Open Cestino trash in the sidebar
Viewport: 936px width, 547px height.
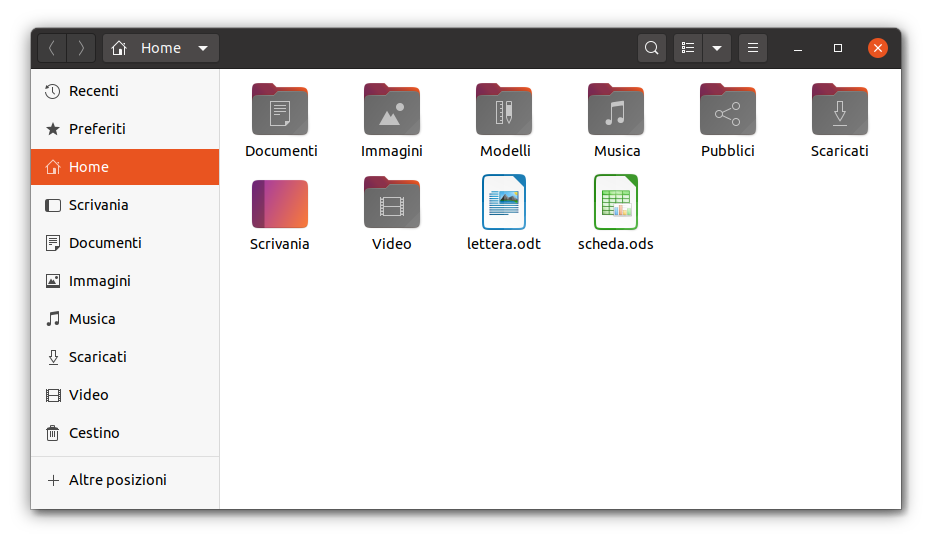pos(94,433)
